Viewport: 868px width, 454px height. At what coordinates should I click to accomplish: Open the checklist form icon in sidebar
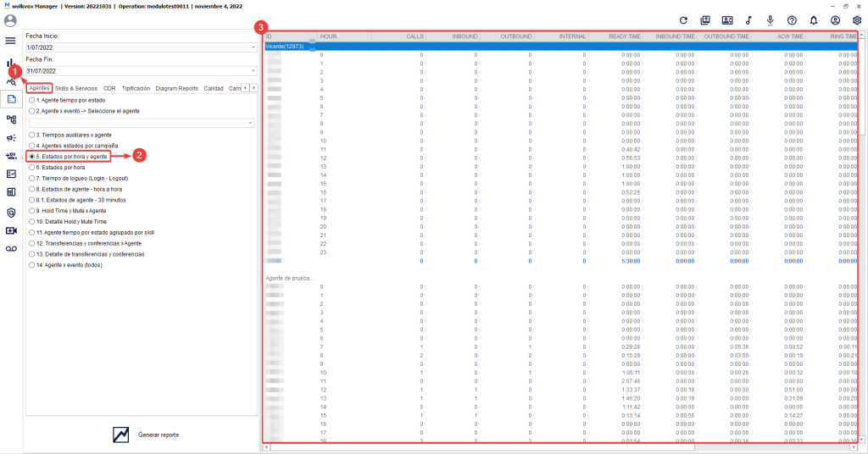tap(11, 174)
